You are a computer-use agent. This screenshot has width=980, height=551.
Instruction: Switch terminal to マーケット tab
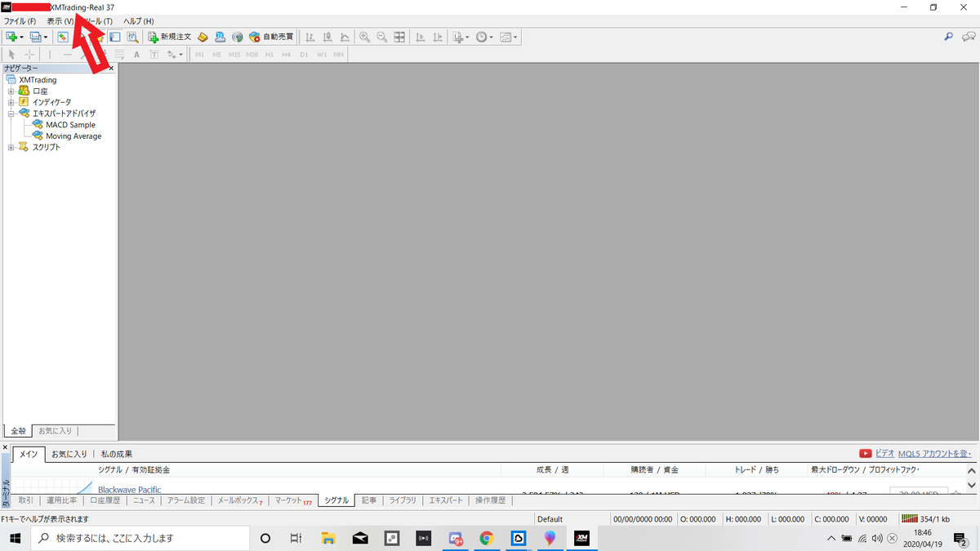click(x=293, y=500)
